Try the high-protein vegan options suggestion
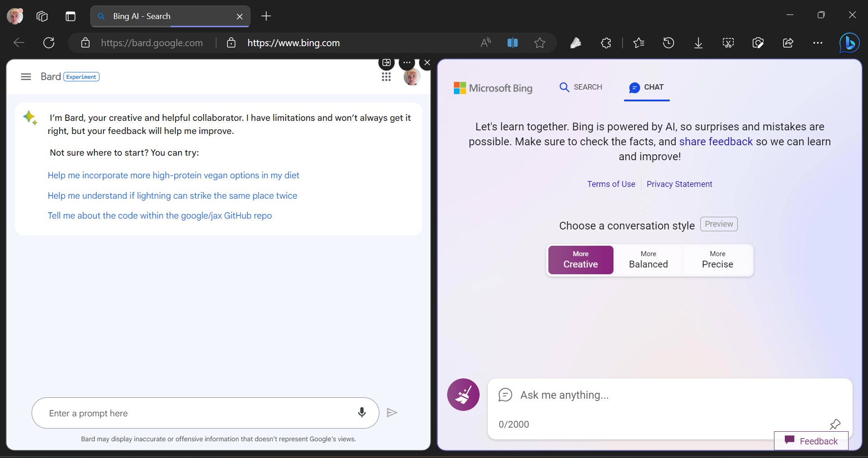This screenshot has width=868, height=458. tap(174, 175)
